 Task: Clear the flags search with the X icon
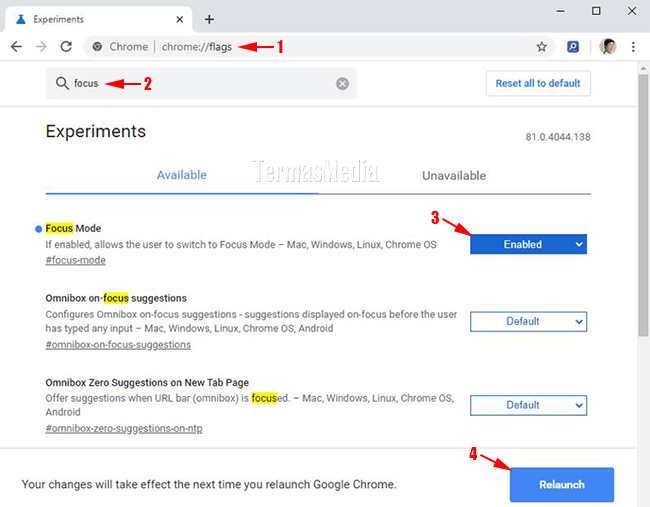pyautogui.click(x=342, y=84)
